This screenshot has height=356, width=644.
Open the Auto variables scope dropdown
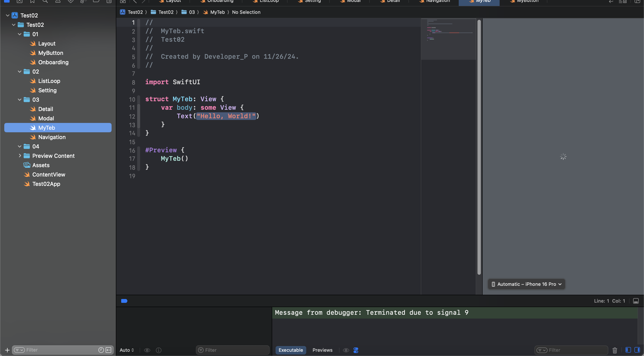click(127, 350)
